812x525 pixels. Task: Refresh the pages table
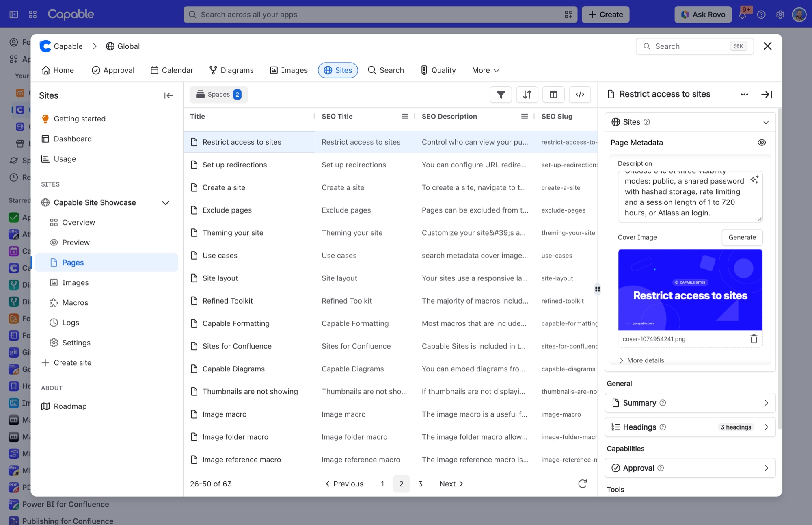582,484
